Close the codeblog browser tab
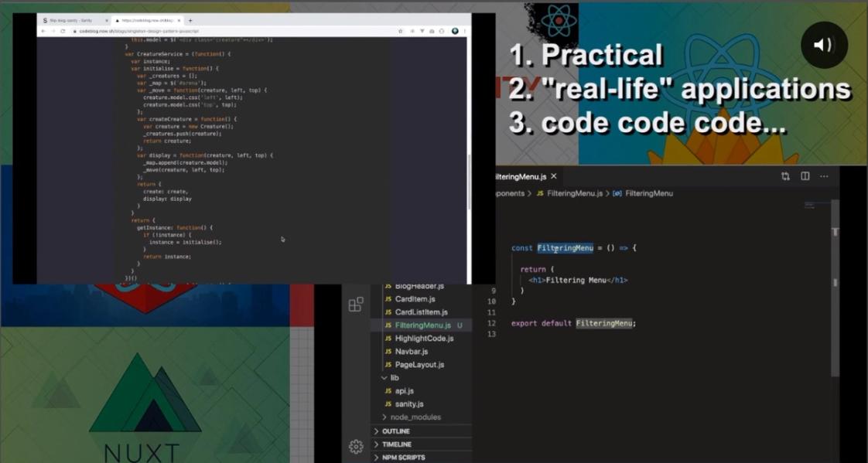Viewport: 868px width, 463px height. (179, 20)
